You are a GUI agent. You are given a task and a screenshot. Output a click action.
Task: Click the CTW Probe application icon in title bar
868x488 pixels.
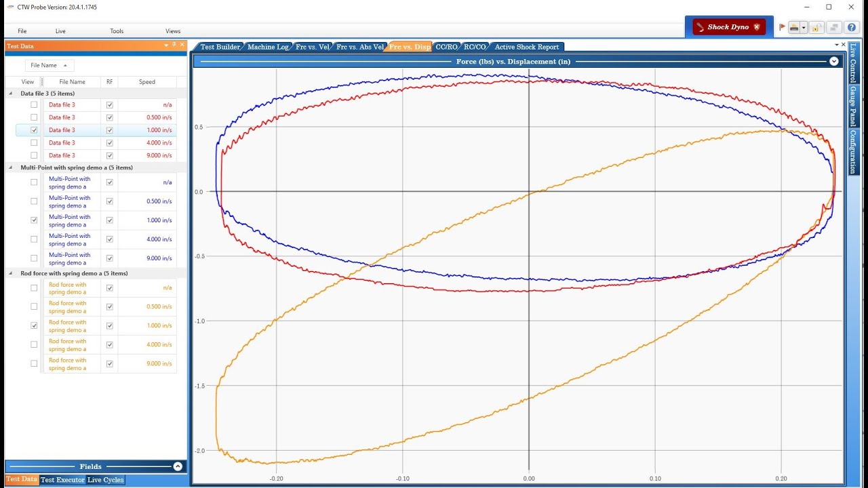tap(10, 7)
